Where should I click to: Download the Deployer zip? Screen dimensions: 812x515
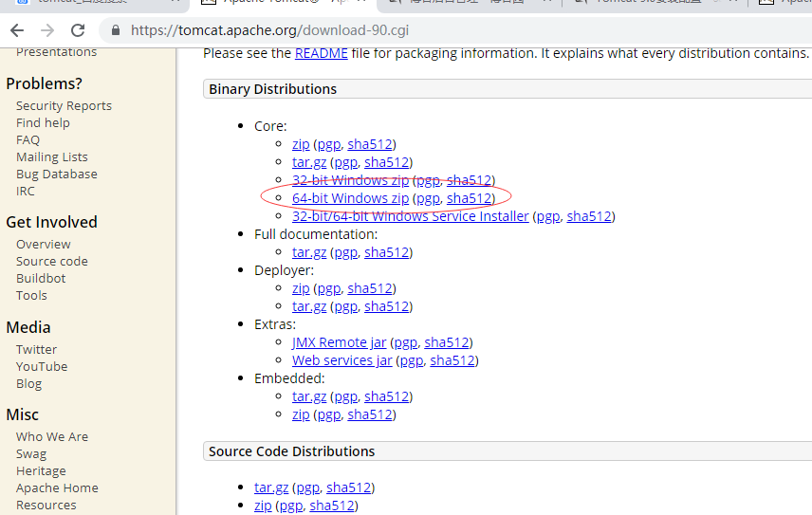pos(301,288)
